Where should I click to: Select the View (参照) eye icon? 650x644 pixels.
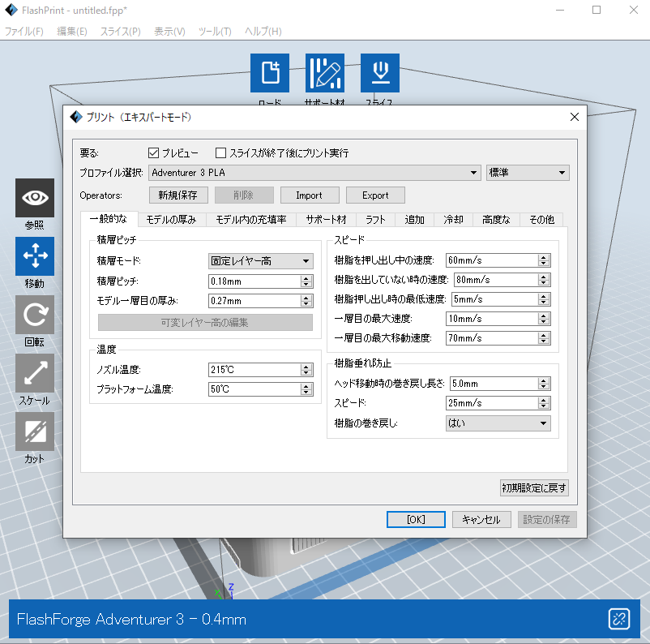(x=35, y=198)
